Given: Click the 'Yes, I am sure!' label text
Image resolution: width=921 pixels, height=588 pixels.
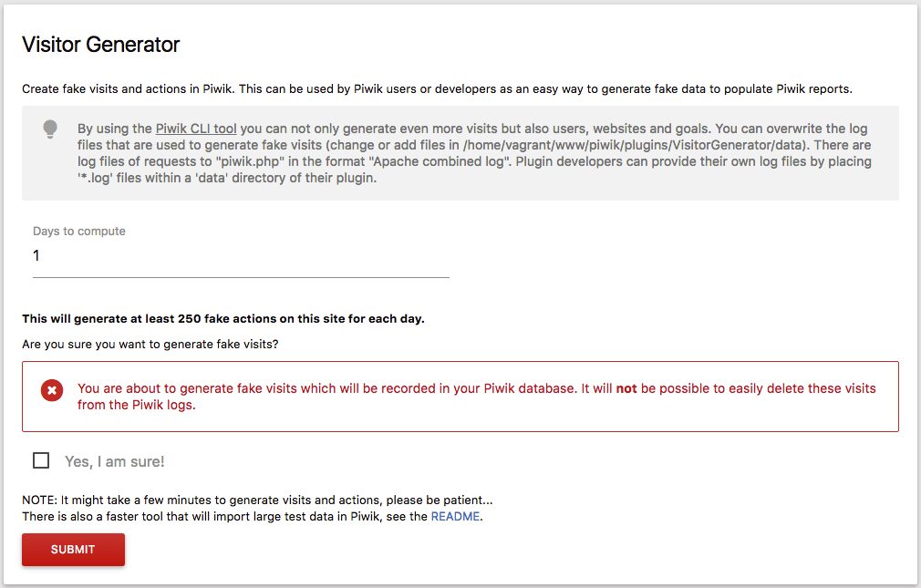Looking at the screenshot, I should [115, 461].
